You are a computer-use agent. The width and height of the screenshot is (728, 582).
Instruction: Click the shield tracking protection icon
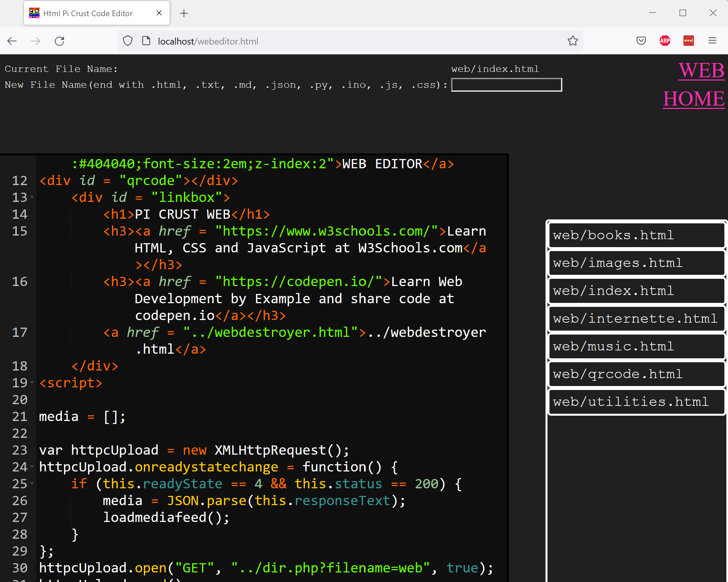tap(128, 41)
